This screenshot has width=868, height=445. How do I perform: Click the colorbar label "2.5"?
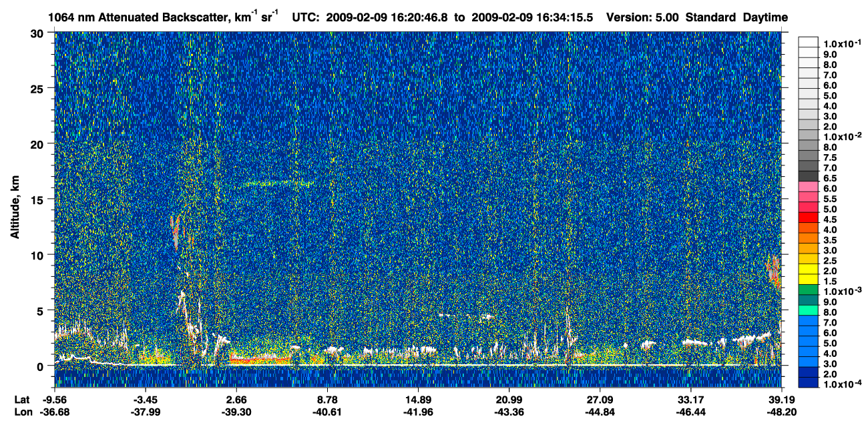831,262
